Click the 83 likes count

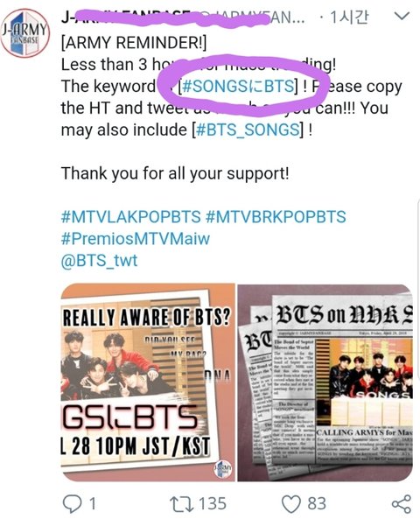click(x=317, y=504)
